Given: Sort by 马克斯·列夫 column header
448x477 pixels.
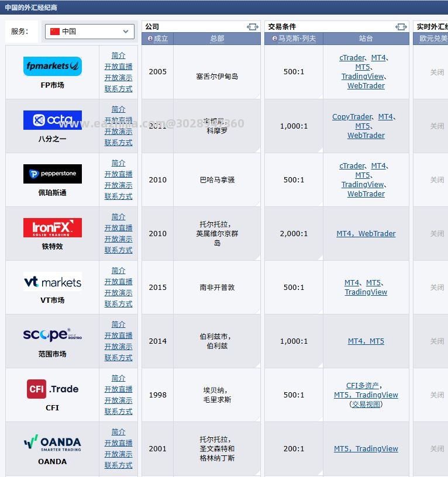Looking at the screenshot, I should (x=297, y=39).
